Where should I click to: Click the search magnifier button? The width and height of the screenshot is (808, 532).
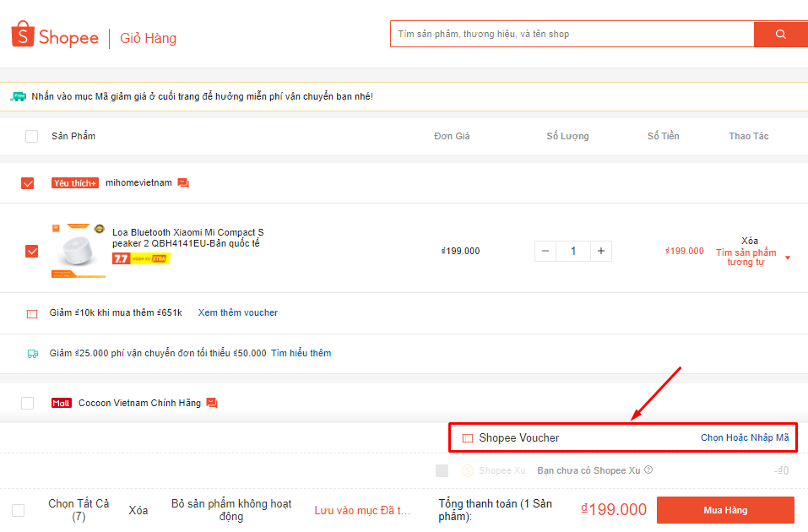click(780, 35)
